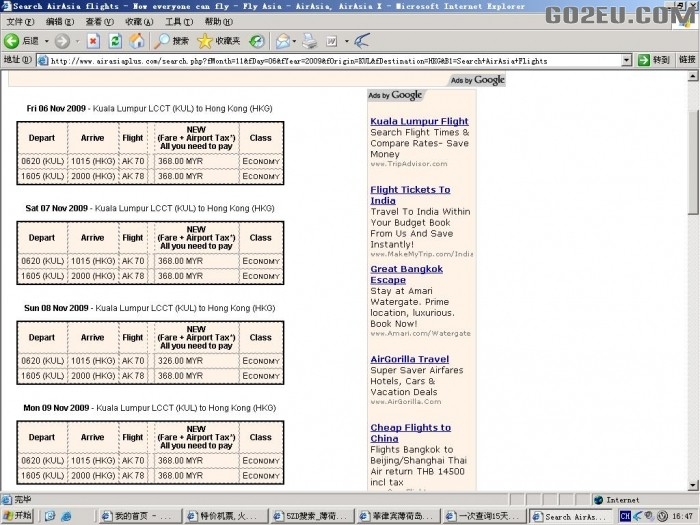Open Forward button history dropdown arrow

77,41
